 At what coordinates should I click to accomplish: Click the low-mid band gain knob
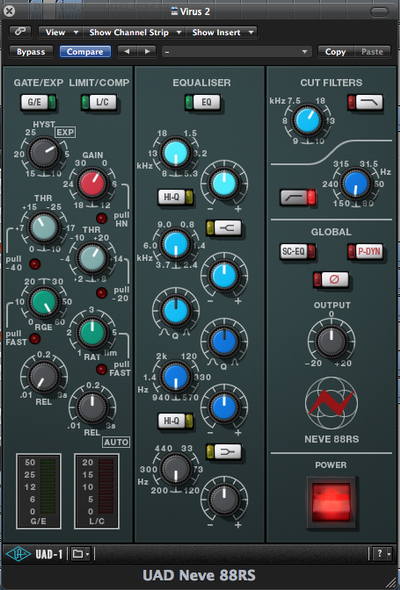[224, 407]
